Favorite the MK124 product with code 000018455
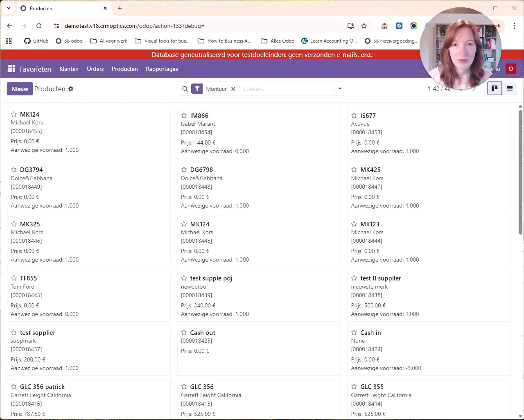This screenshot has width=524, height=420. 14,114
